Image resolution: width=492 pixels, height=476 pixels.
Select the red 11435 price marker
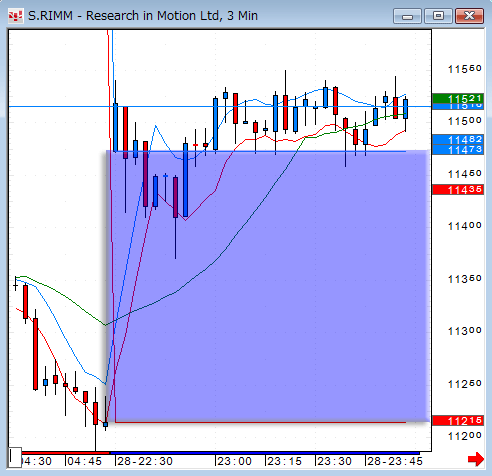click(458, 190)
